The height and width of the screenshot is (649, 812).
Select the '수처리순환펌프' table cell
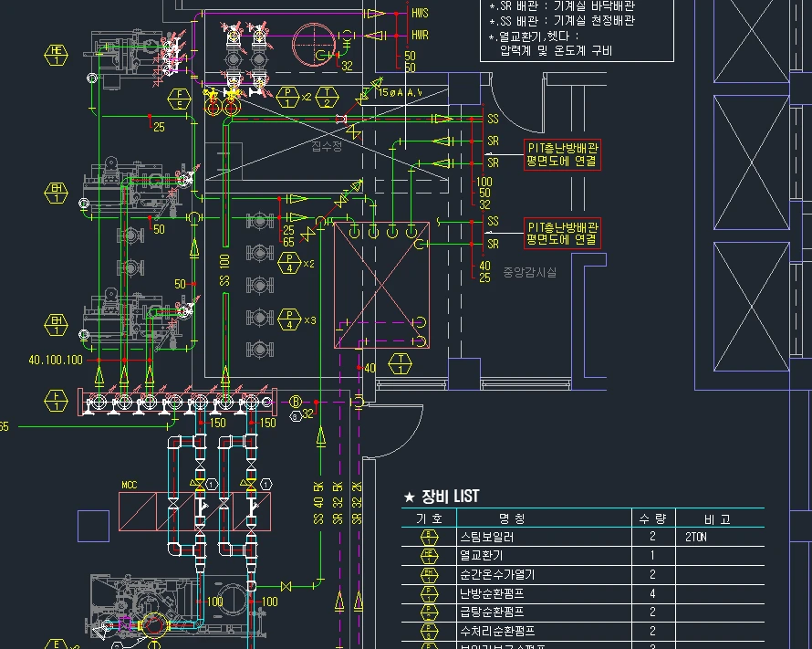click(x=497, y=631)
